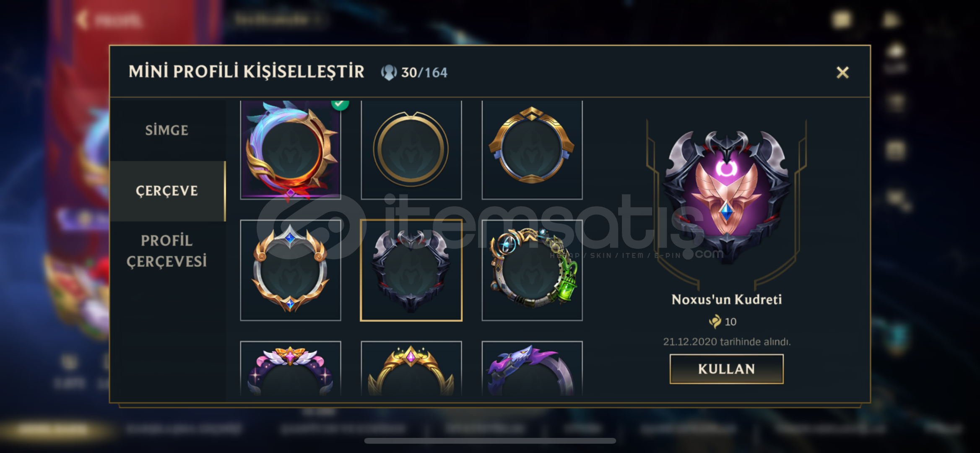Open the SİMGE tab
980x453 pixels.
tap(167, 130)
